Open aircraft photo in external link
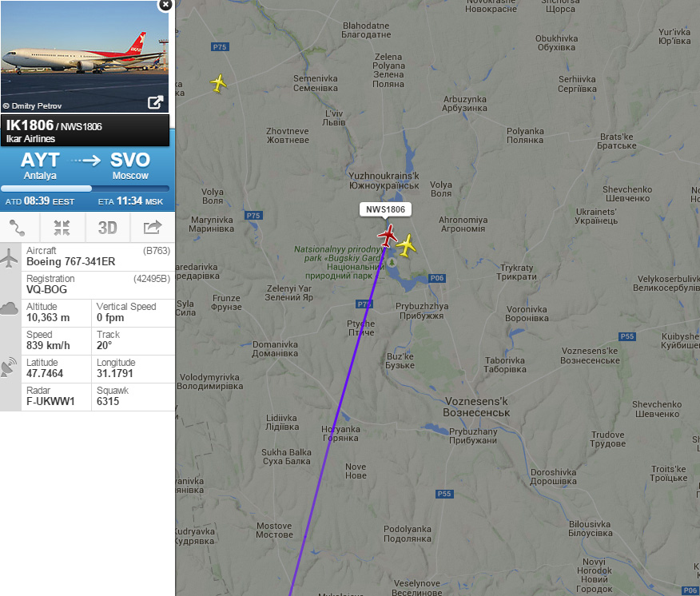 [155, 103]
